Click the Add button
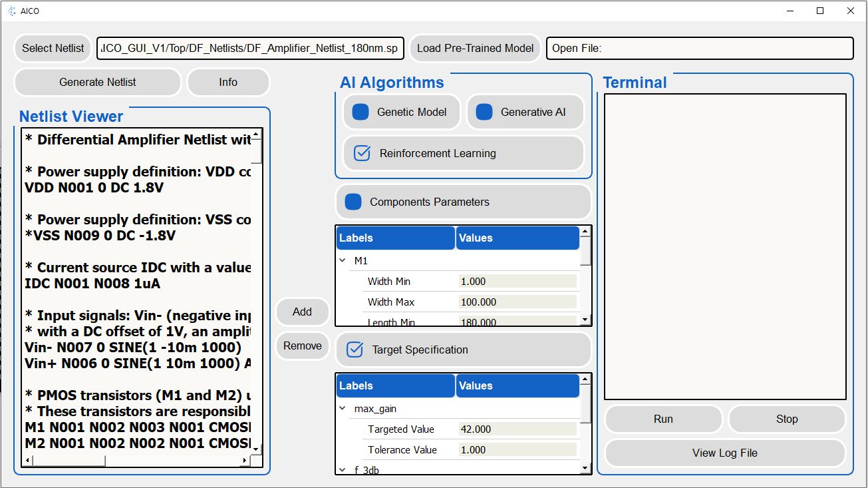The width and height of the screenshot is (868, 488). click(x=302, y=312)
